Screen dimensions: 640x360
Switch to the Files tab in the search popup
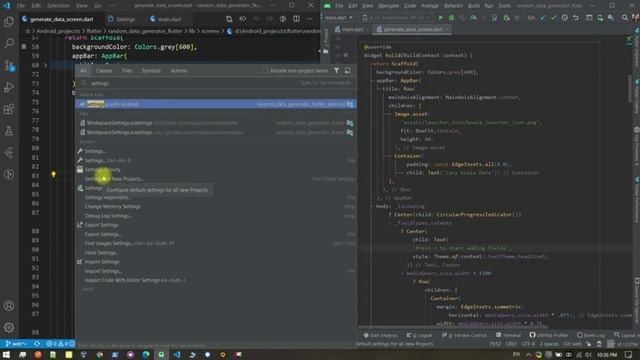click(127, 71)
